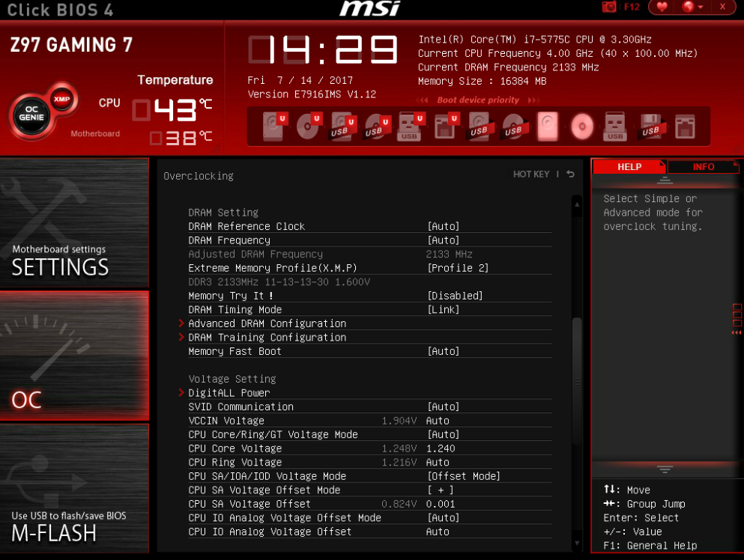The width and height of the screenshot is (744, 560).
Task: Click the help panel top collapse handle
Action: point(665,180)
